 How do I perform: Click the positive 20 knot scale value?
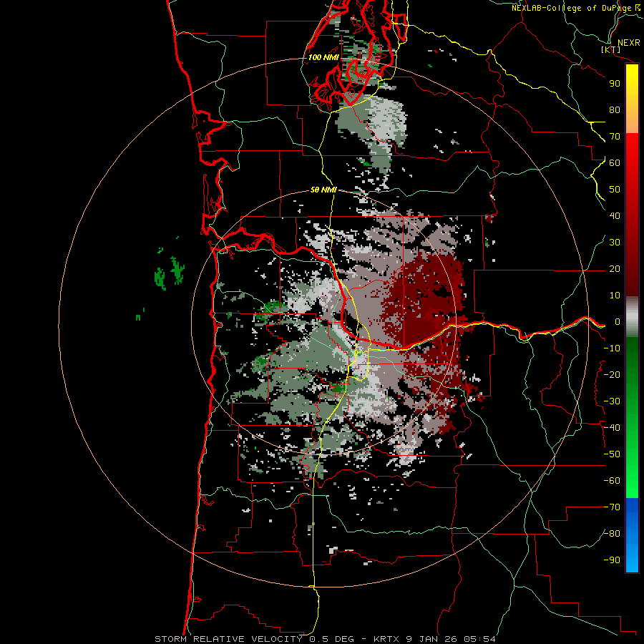pyautogui.click(x=615, y=269)
